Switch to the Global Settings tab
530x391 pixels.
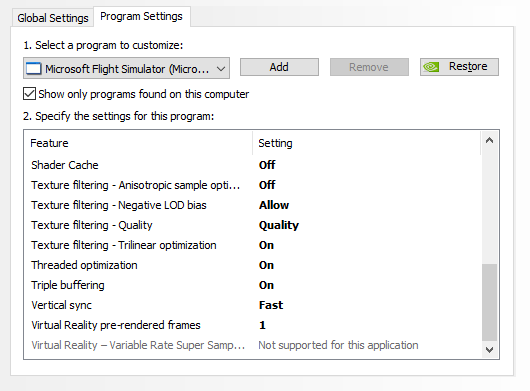click(x=53, y=18)
